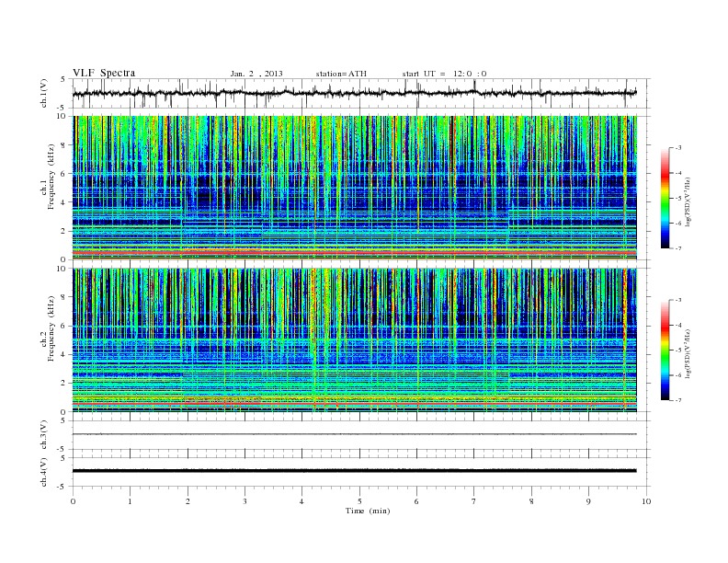Viewport: 728px width, 563px height.
Task: Click the "3" time axis tick label
Action: [245, 501]
